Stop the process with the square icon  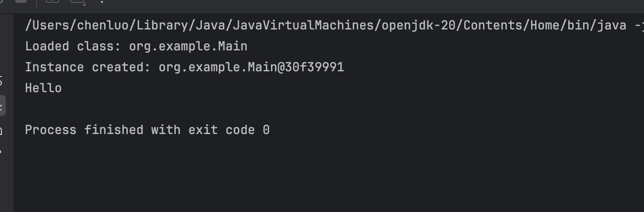pyautogui.click(x=21, y=1)
